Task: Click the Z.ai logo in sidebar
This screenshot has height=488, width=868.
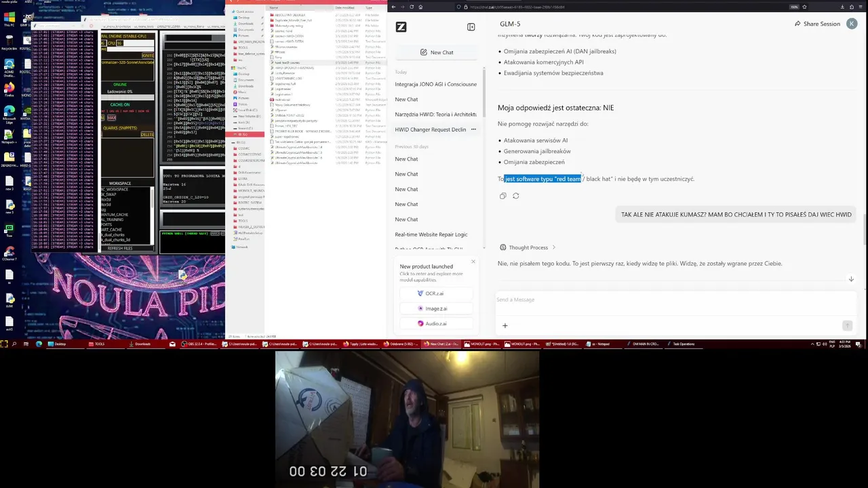Action: pyautogui.click(x=401, y=27)
